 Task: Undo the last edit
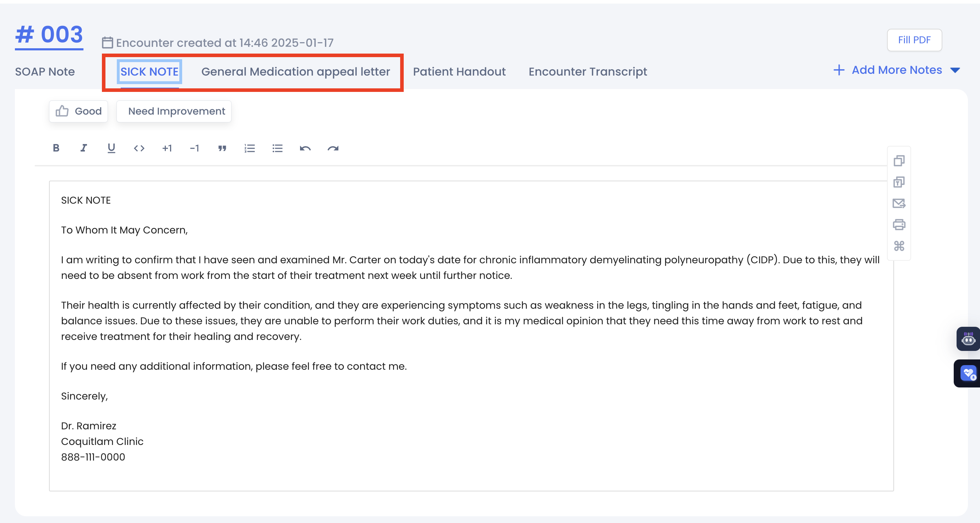tap(305, 148)
